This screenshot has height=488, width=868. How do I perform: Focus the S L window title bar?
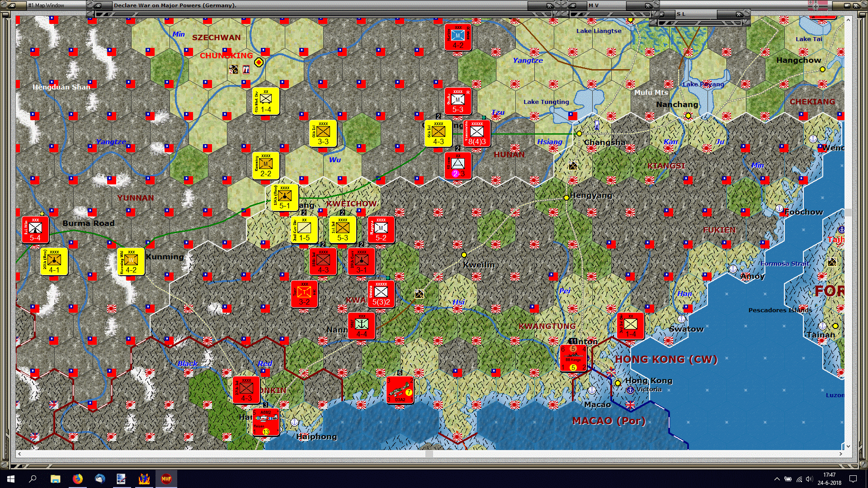click(x=700, y=14)
